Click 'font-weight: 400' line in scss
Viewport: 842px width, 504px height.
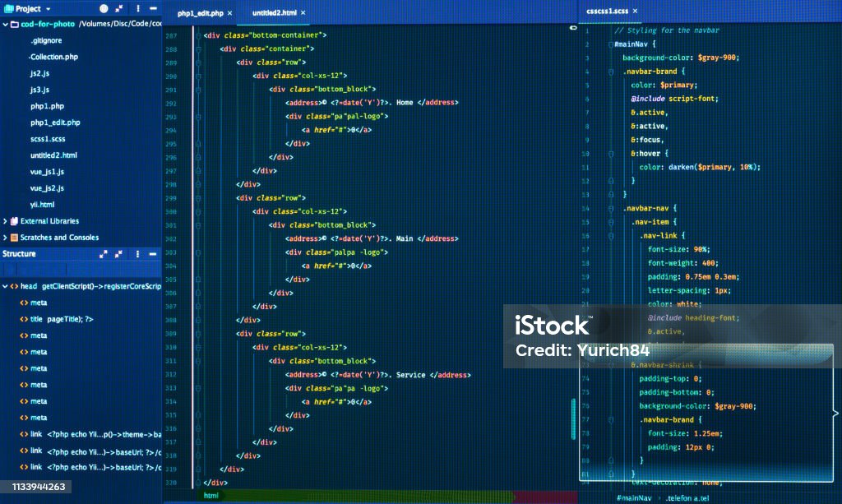click(682, 263)
